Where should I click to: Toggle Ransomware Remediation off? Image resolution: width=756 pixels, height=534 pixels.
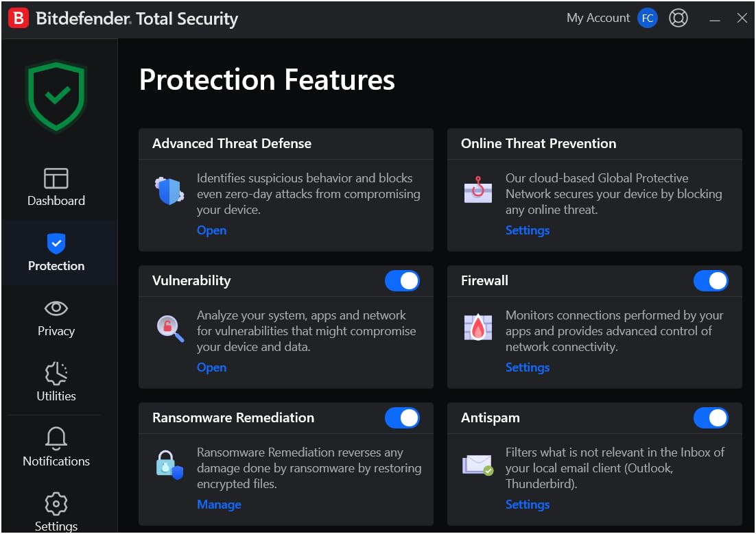(x=402, y=418)
